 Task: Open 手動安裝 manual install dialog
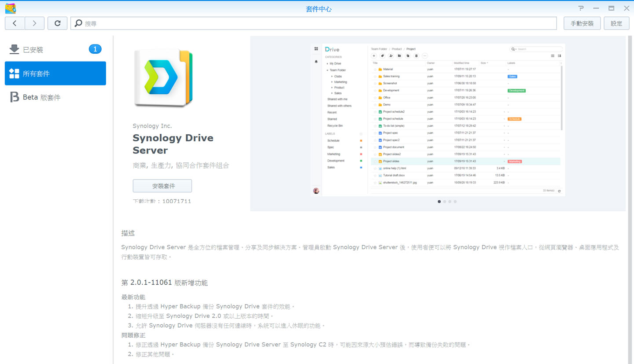[582, 23]
